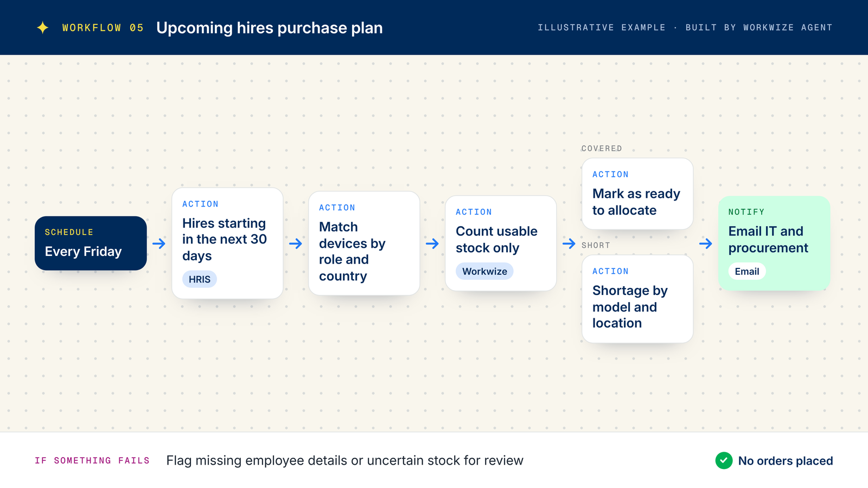This screenshot has height=488, width=868.
Task: Click the HRIS tag pill
Action: tap(200, 279)
